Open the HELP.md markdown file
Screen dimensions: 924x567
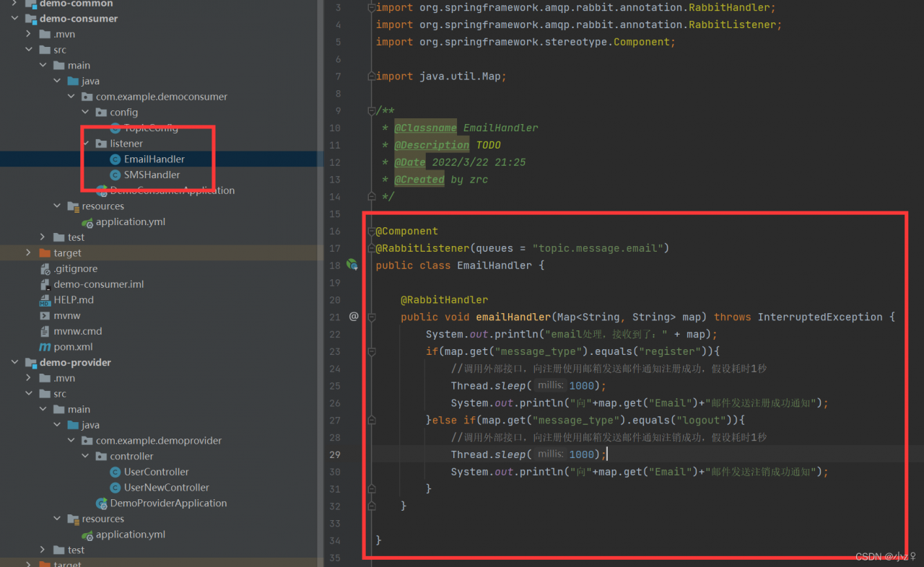(x=73, y=300)
